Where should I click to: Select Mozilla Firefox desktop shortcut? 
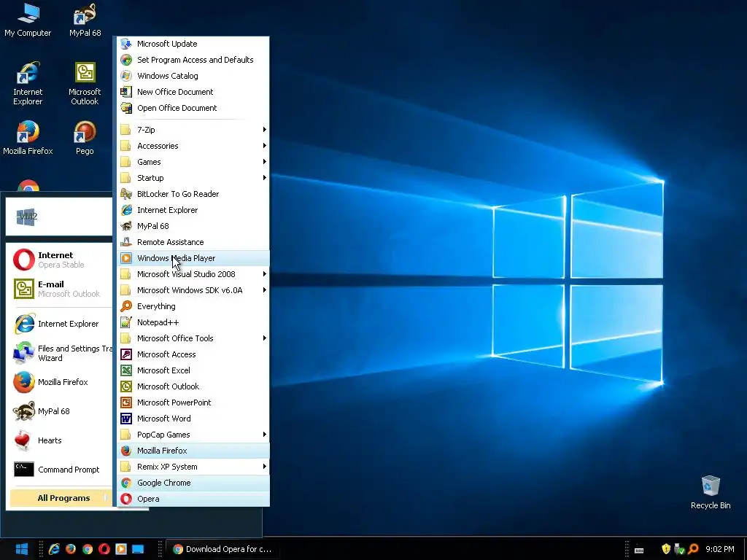pyautogui.click(x=28, y=138)
